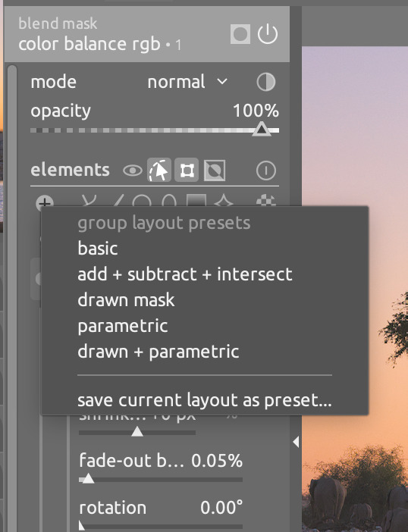Pick the drawn mask preset
The height and width of the screenshot is (532, 408).
click(x=126, y=300)
